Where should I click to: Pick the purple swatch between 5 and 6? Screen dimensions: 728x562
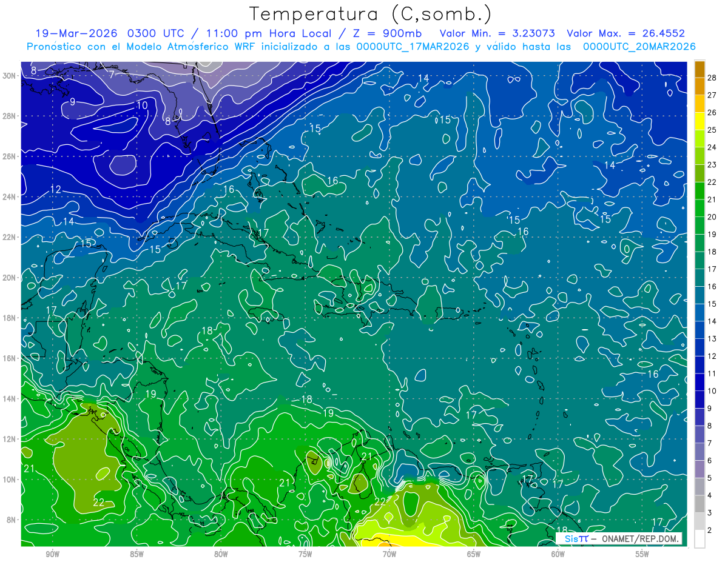coord(699,469)
